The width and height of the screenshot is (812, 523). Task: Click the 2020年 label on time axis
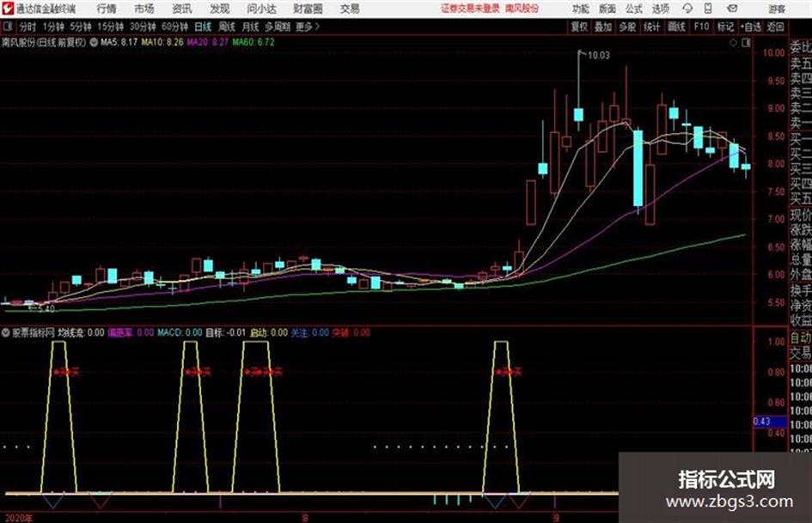(x=19, y=518)
